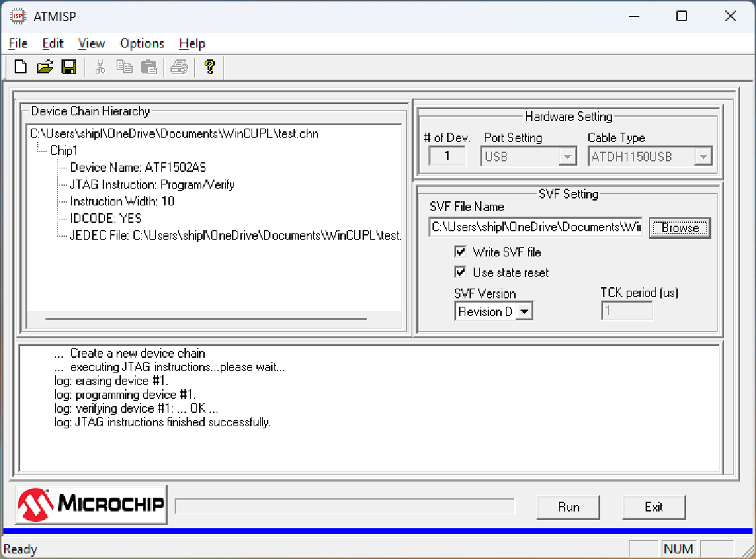
Task: Open the View menu
Action: click(x=91, y=43)
